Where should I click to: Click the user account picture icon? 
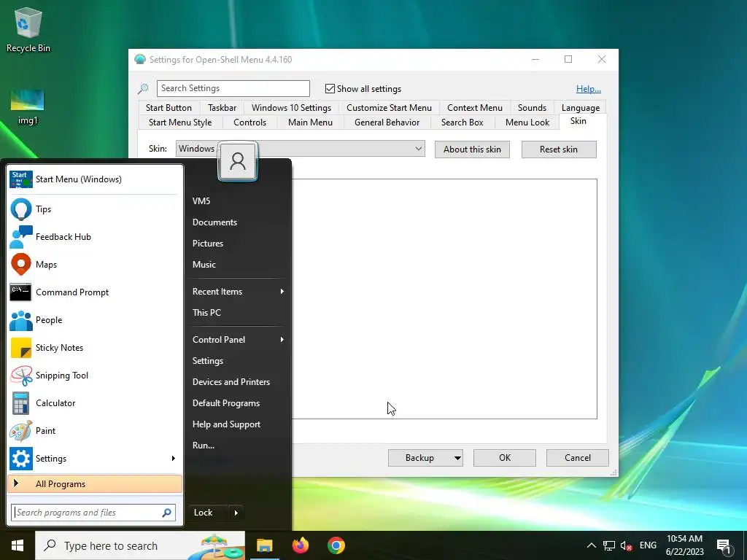tap(238, 161)
